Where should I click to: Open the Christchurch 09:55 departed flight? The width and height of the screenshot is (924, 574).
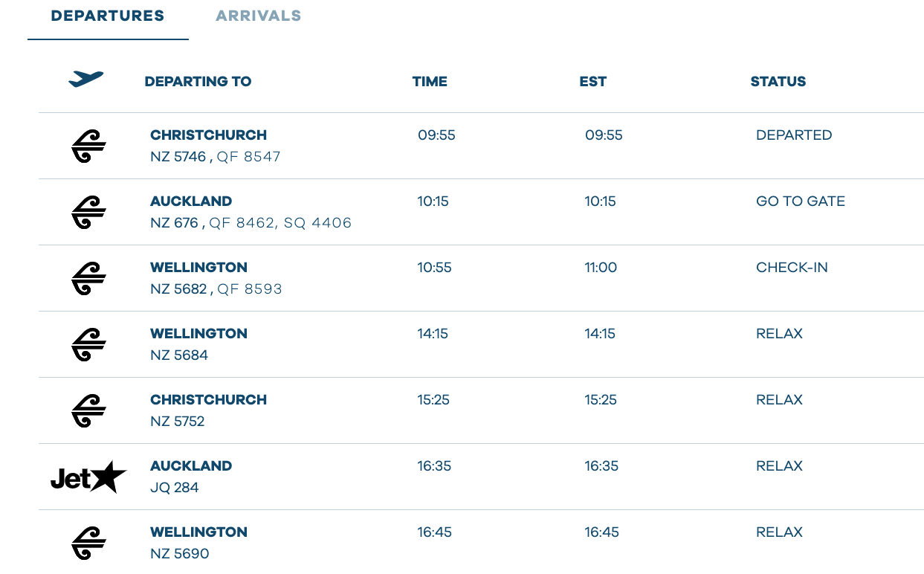[x=208, y=135]
